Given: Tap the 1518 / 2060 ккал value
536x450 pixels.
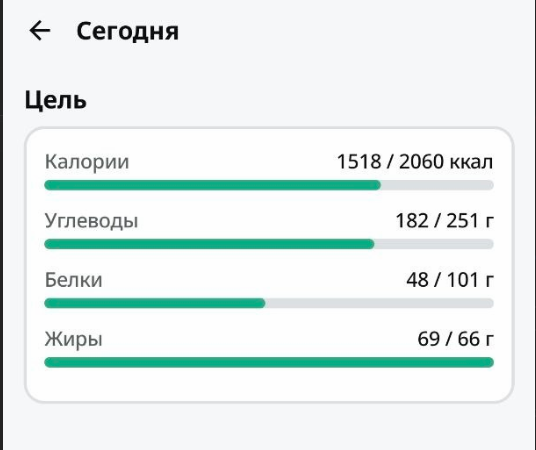Looking at the screenshot, I should [x=415, y=161].
